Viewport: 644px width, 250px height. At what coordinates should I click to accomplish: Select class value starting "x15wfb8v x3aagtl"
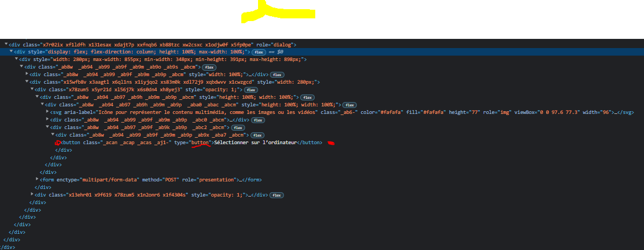(x=157, y=82)
